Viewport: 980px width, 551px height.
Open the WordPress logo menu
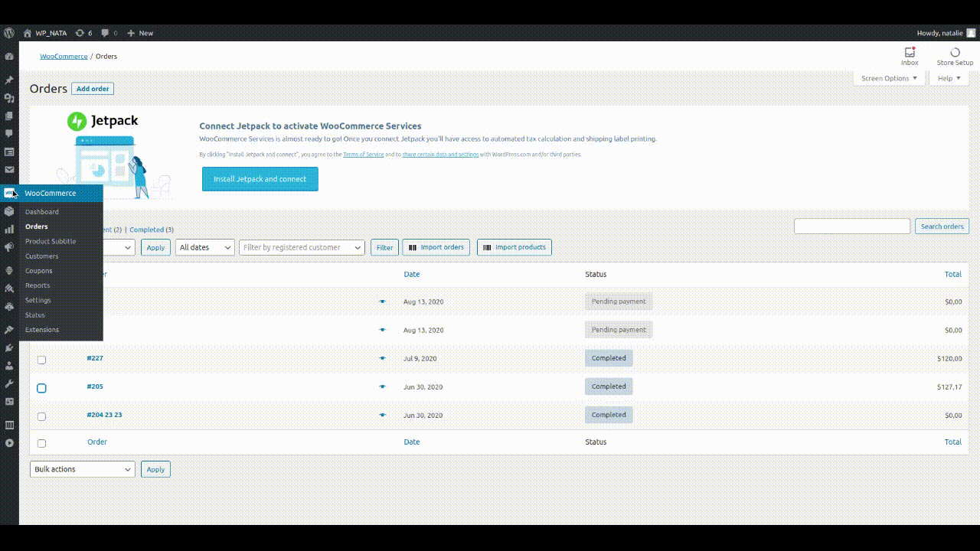click(9, 33)
